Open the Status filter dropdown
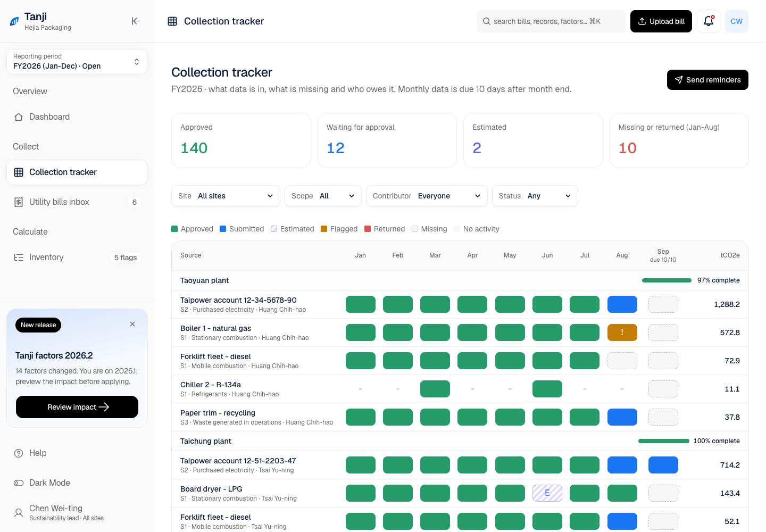This screenshot has height=532, width=766. pos(535,196)
